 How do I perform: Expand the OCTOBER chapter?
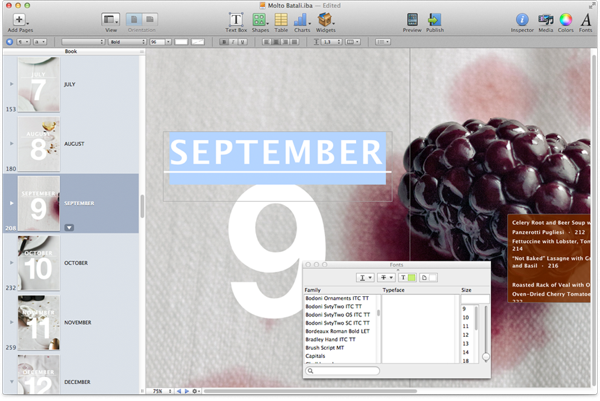pos(11,262)
